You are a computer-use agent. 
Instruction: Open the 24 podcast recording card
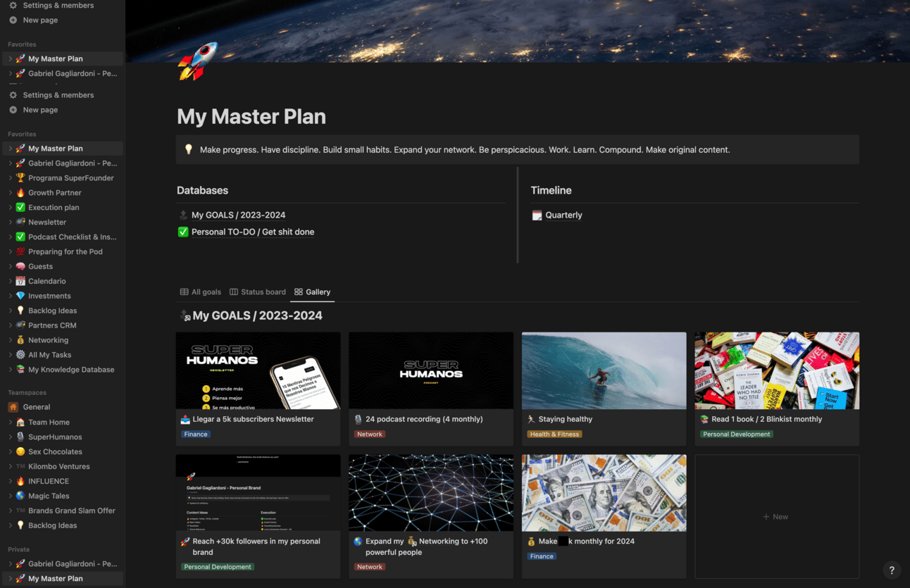tap(431, 389)
